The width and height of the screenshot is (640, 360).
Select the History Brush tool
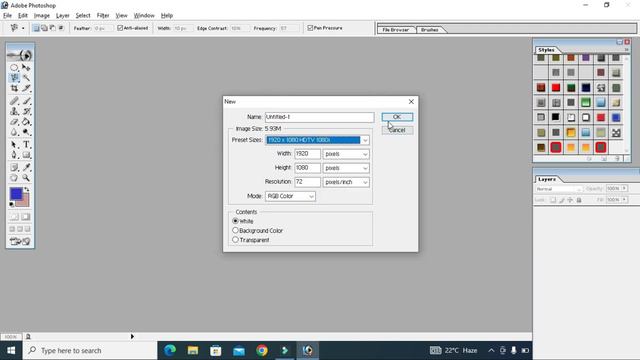(26, 111)
